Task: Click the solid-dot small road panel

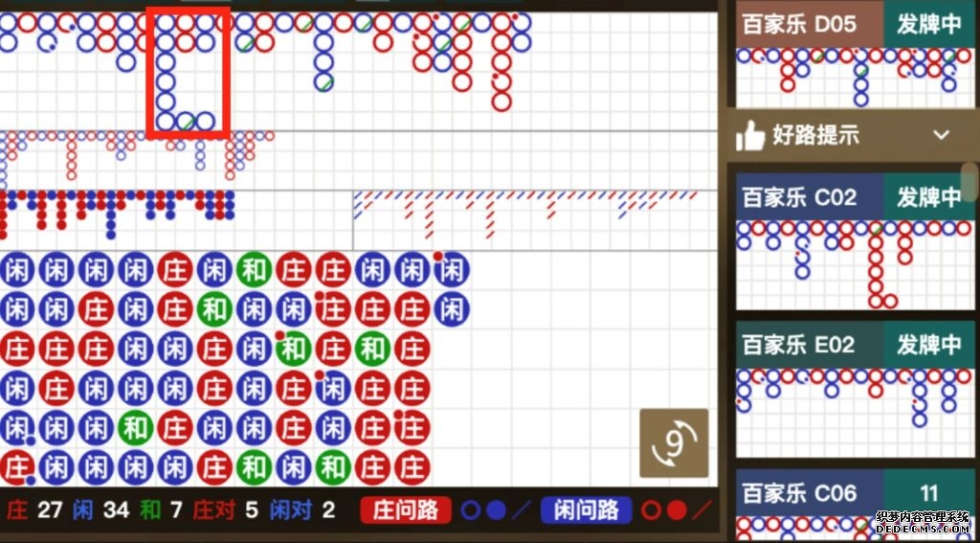Action: click(176, 220)
